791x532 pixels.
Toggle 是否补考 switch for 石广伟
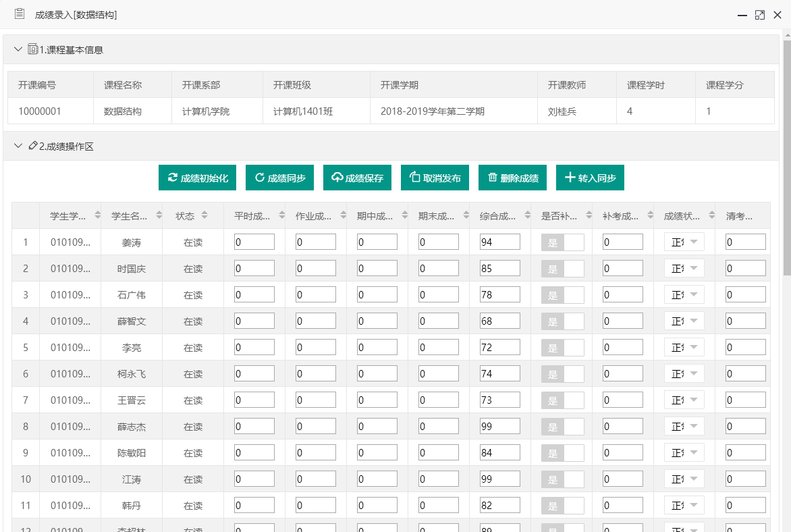(562, 295)
